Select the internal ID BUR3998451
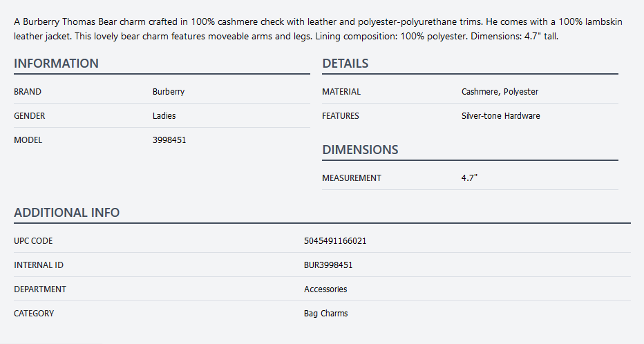The height and width of the screenshot is (344, 644). 328,265
